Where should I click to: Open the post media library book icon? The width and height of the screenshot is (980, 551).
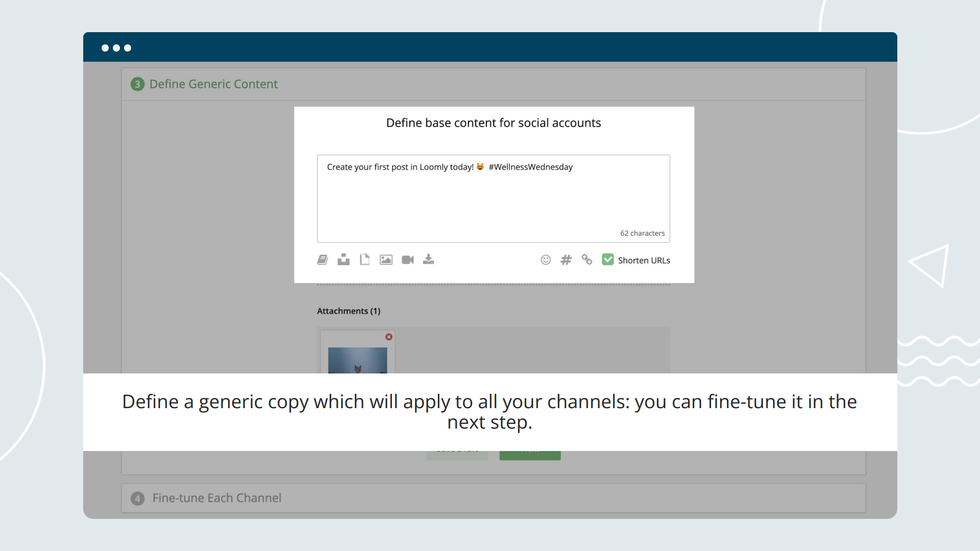(322, 260)
